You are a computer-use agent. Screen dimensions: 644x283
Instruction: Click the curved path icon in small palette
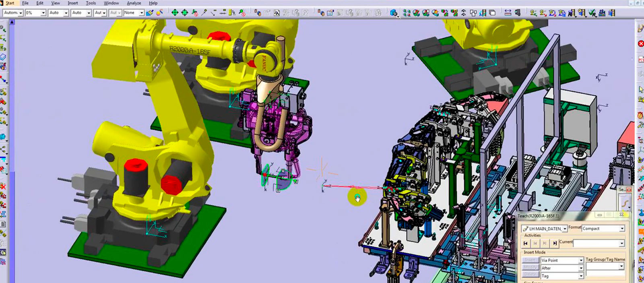[x=625, y=202]
